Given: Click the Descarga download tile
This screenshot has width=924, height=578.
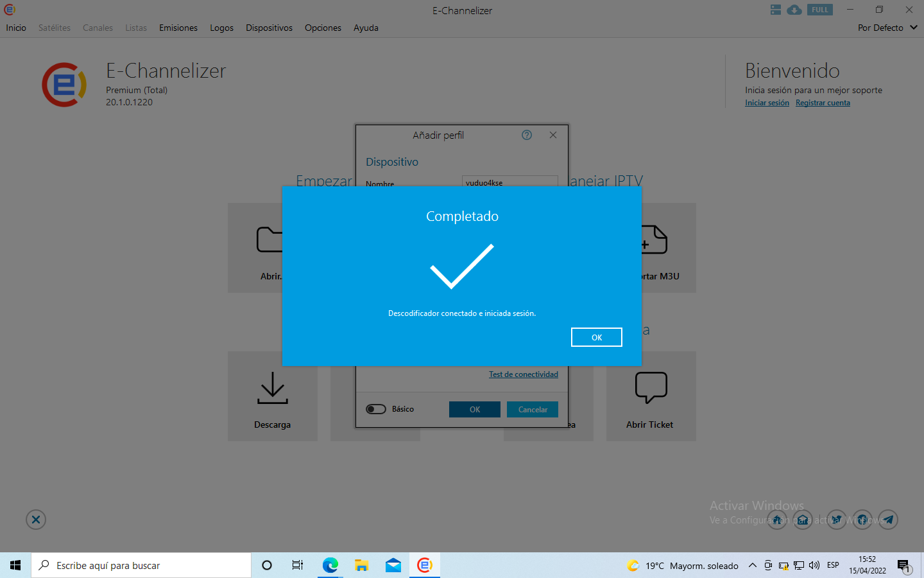Looking at the screenshot, I should (x=273, y=396).
